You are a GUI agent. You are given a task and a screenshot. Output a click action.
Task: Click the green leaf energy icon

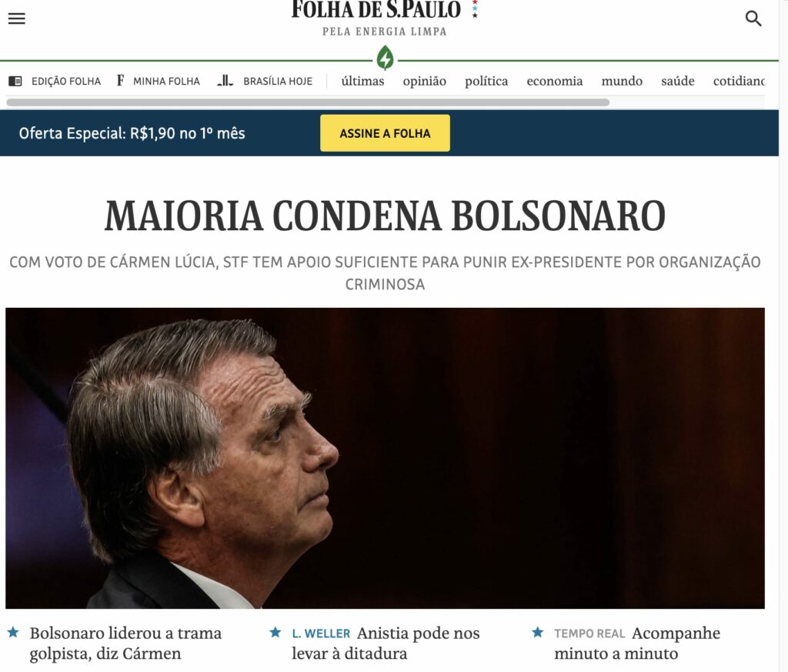click(x=386, y=59)
